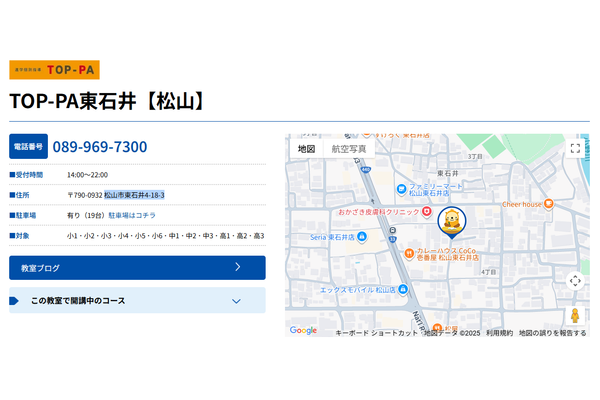
Task: Click the 東石井 area label on the map
Action: coord(448,173)
